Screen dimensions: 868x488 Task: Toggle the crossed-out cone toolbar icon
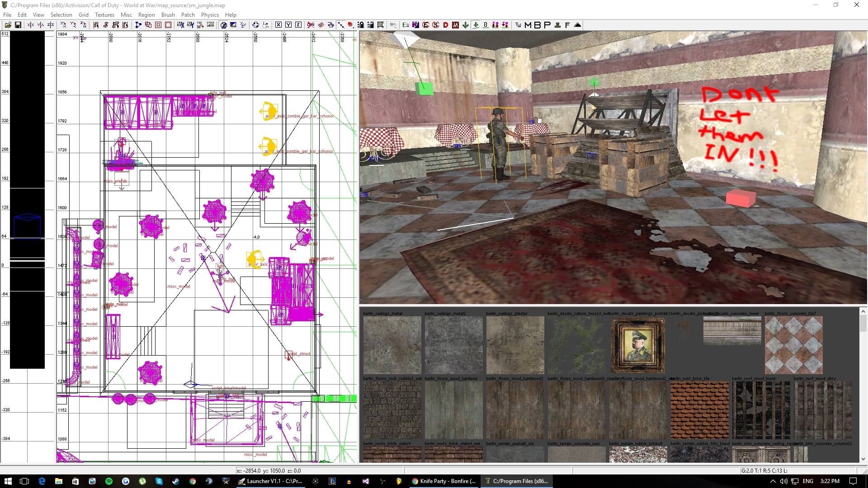(311, 25)
